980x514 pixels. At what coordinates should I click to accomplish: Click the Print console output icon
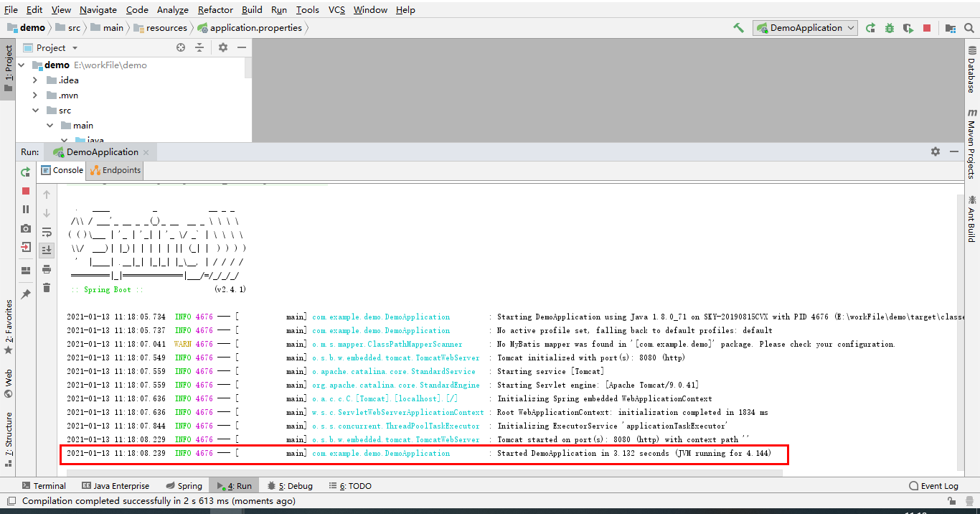click(46, 269)
